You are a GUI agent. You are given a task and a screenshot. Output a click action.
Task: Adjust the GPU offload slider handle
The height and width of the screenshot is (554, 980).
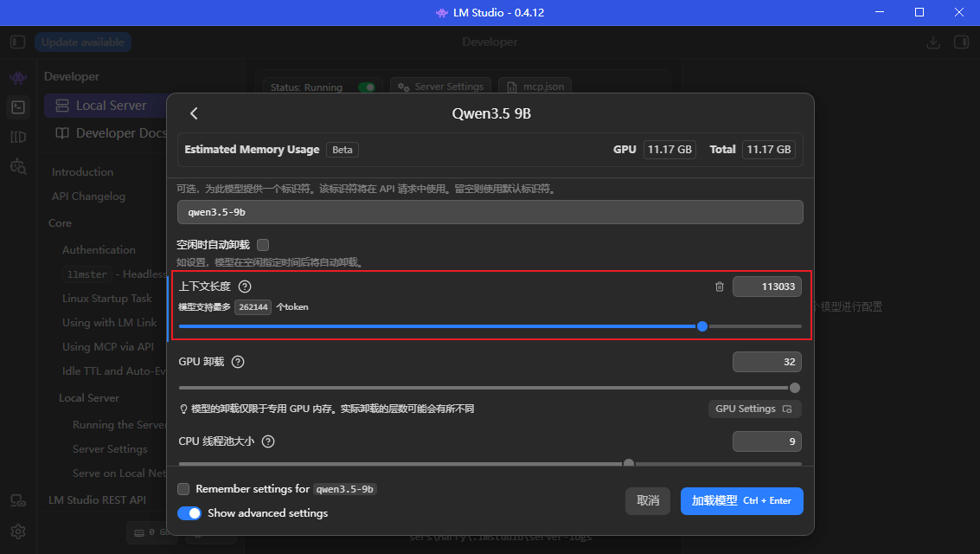point(794,388)
